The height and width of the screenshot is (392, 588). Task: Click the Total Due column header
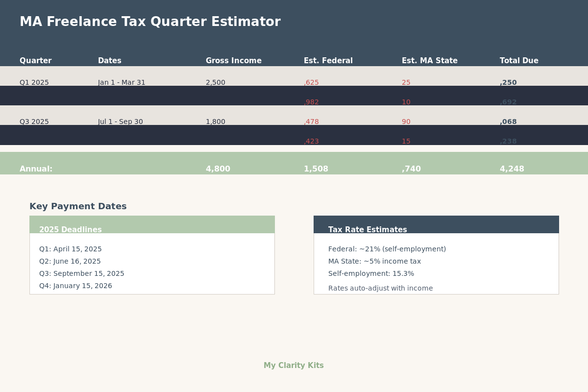518,61
